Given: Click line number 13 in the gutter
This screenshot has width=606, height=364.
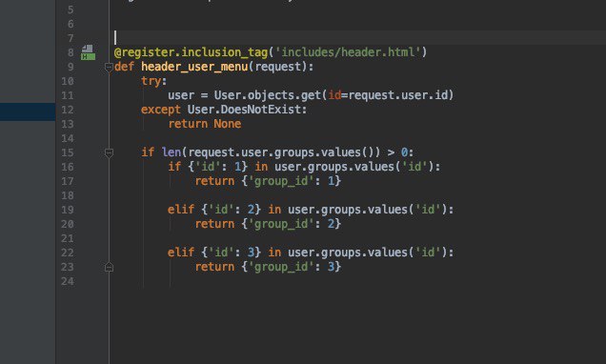Looking at the screenshot, I should pos(68,125).
